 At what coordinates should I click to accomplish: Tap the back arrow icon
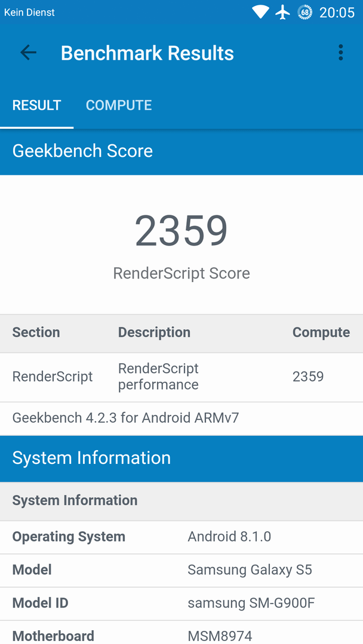click(x=29, y=53)
